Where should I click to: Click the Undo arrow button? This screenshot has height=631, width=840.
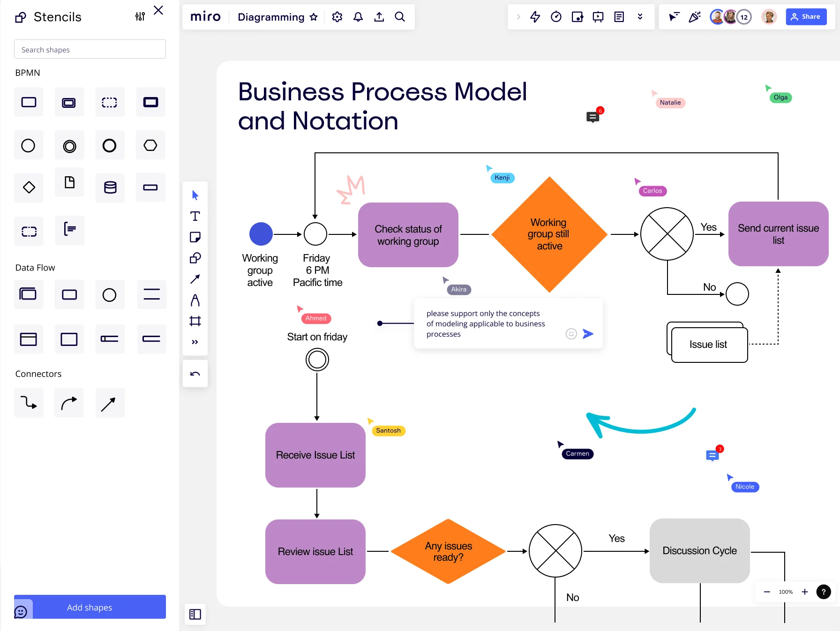(195, 374)
